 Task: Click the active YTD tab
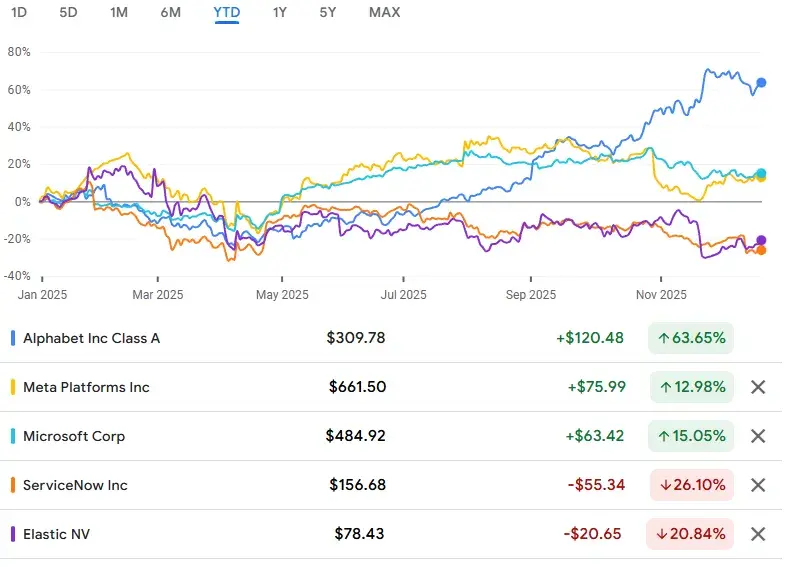point(226,12)
